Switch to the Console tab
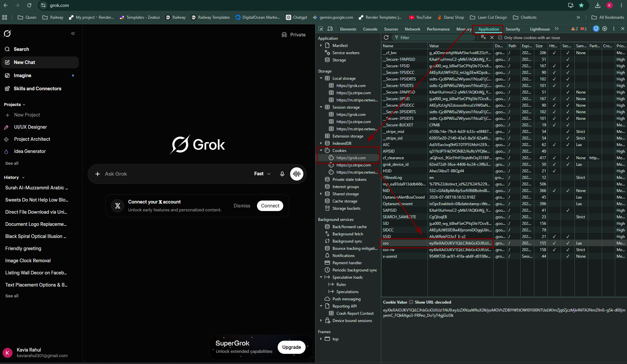627x364 pixels. tap(370, 29)
